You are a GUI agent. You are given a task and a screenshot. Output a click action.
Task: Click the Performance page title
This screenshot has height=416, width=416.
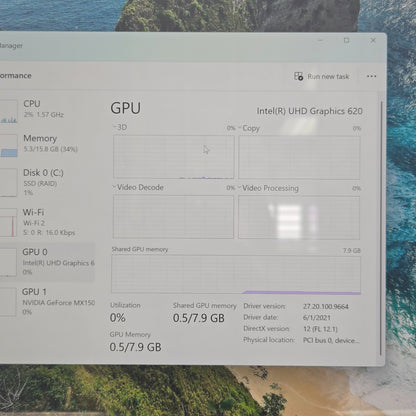click(16, 76)
